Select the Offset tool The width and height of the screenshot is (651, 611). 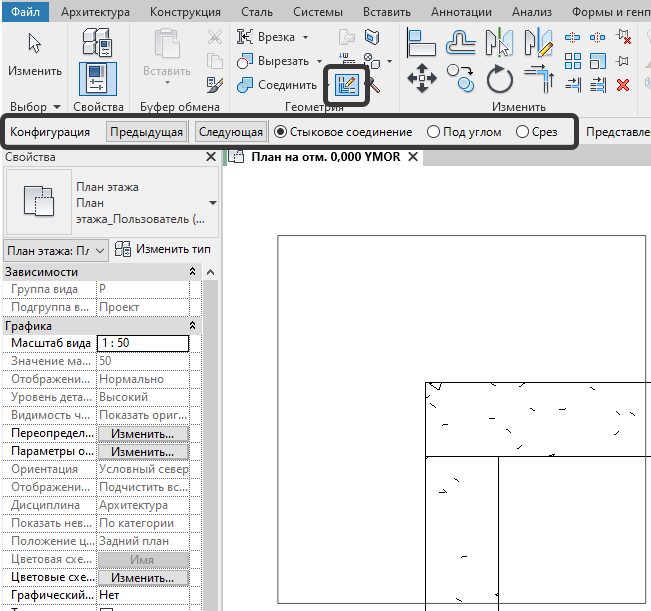460,43
